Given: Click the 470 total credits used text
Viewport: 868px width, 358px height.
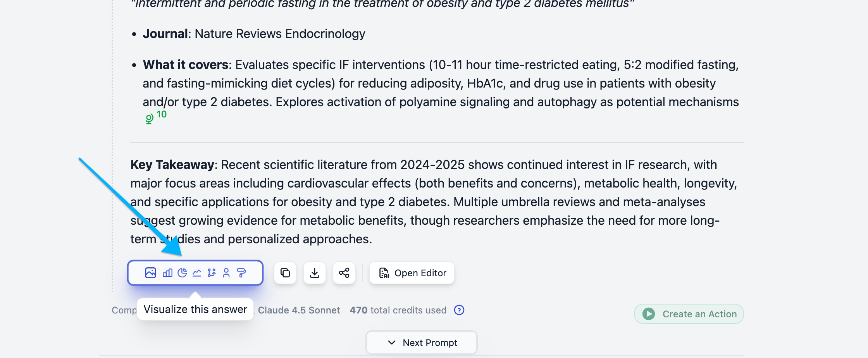Looking at the screenshot, I should 398,310.
